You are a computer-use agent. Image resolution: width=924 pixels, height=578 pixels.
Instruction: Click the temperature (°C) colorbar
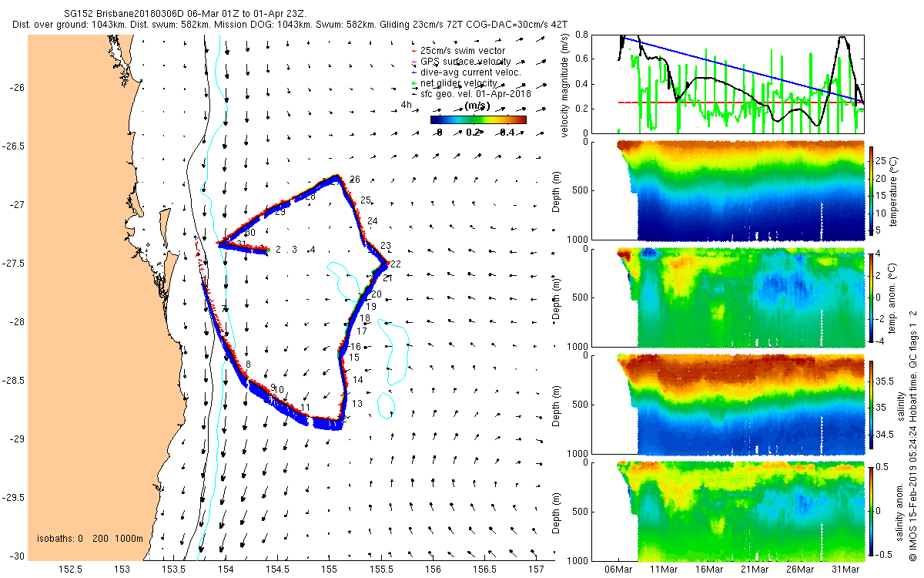click(x=872, y=190)
